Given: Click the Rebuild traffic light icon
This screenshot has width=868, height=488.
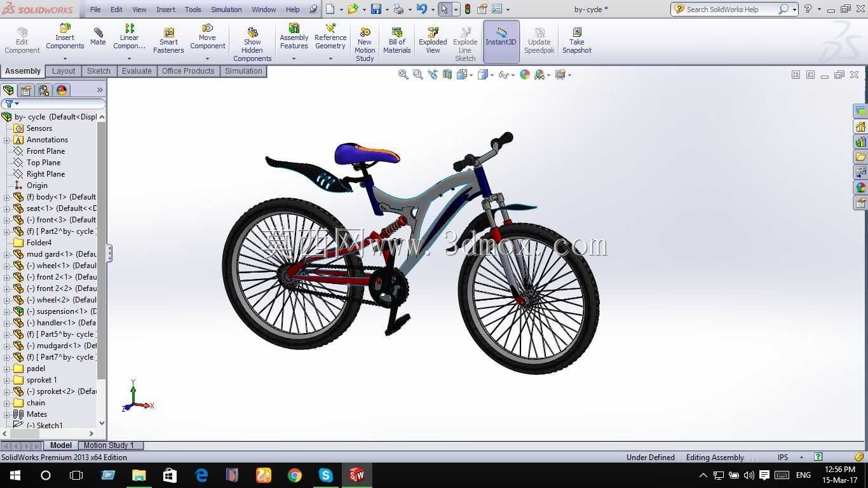Looking at the screenshot, I should [x=468, y=9].
